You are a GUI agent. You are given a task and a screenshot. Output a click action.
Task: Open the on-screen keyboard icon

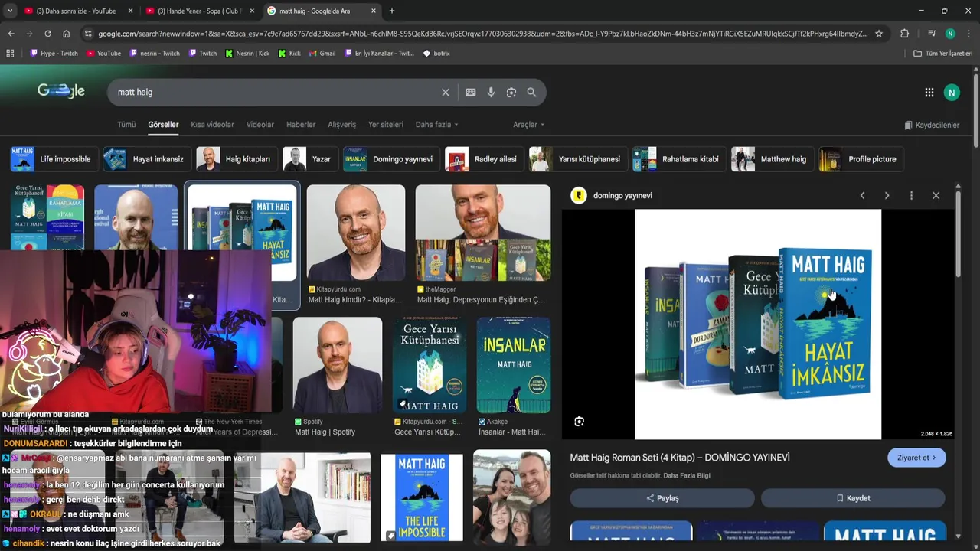pos(470,92)
